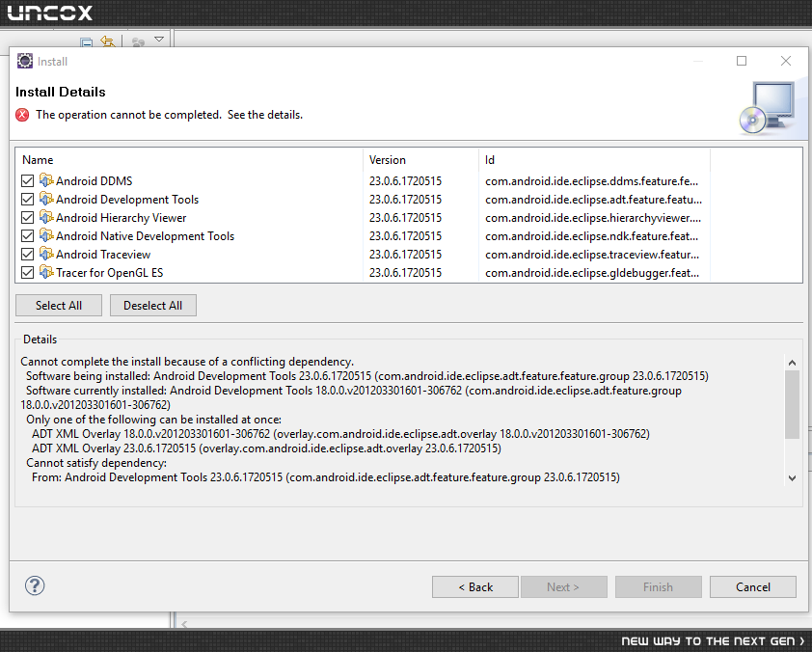
Task: Click the horizontal scroll left arrow in background
Action: click(x=185, y=623)
